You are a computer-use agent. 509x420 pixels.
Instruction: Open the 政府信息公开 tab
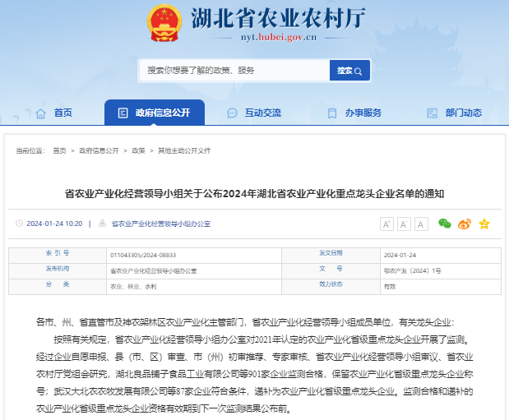(155, 113)
